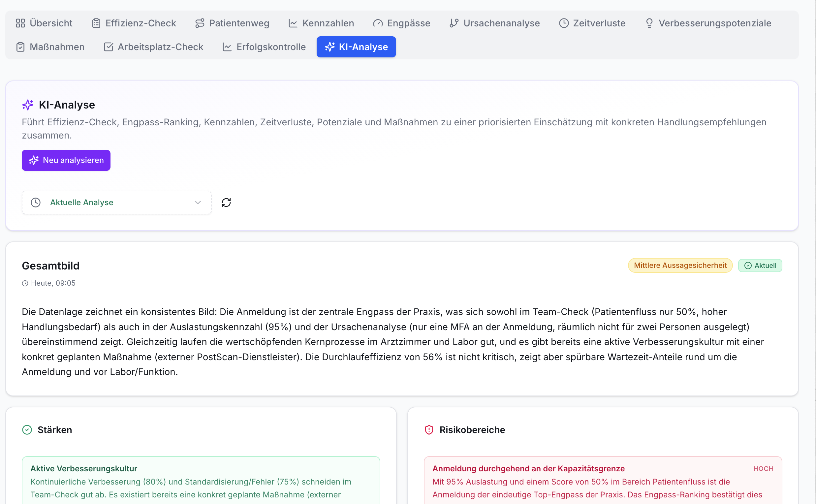
Task: Click the HOCH priority label
Action: [763, 469]
